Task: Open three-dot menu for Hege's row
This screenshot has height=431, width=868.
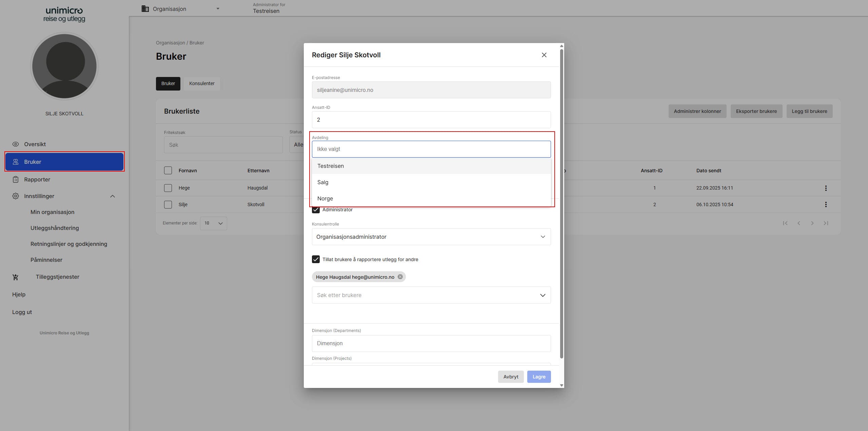Action: point(826,188)
